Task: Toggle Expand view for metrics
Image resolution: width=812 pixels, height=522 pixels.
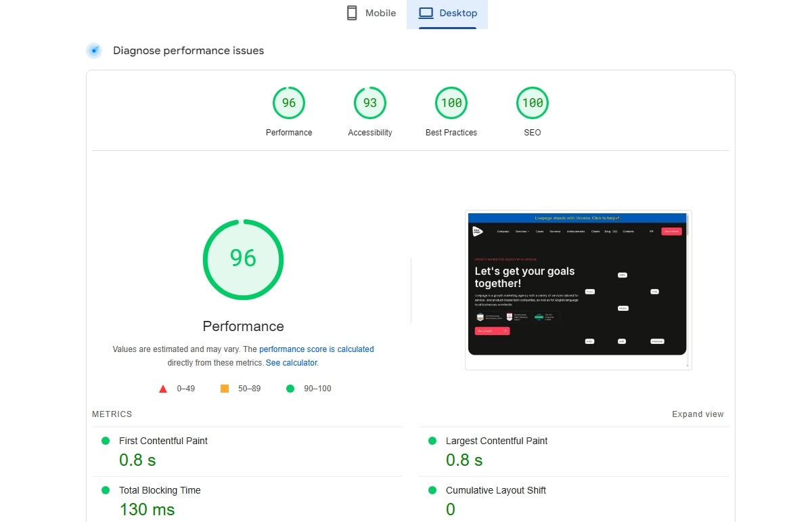Action: 698,414
